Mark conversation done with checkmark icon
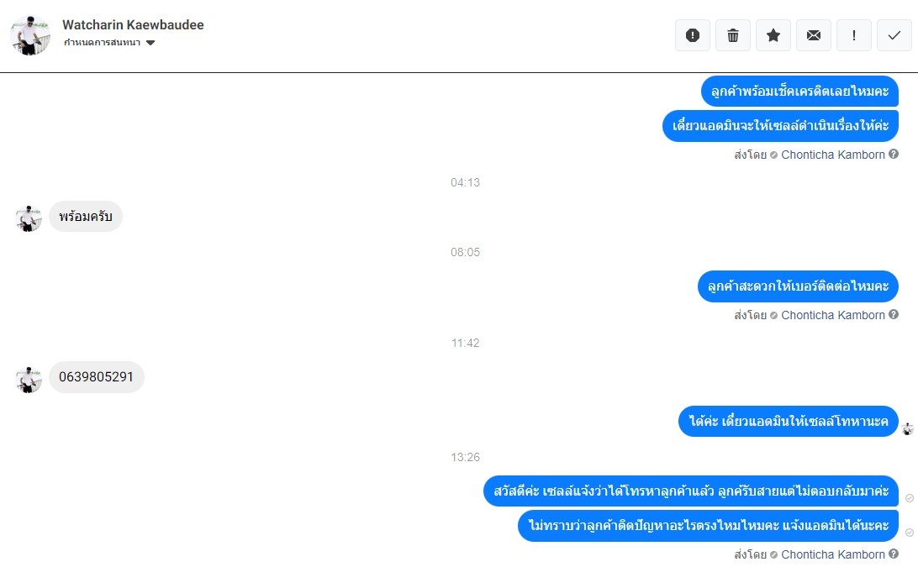This screenshot has height=588, width=918. point(894,35)
